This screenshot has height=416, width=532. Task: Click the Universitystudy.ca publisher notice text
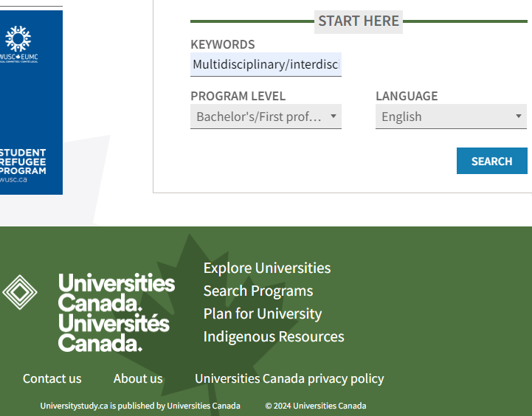140,406
